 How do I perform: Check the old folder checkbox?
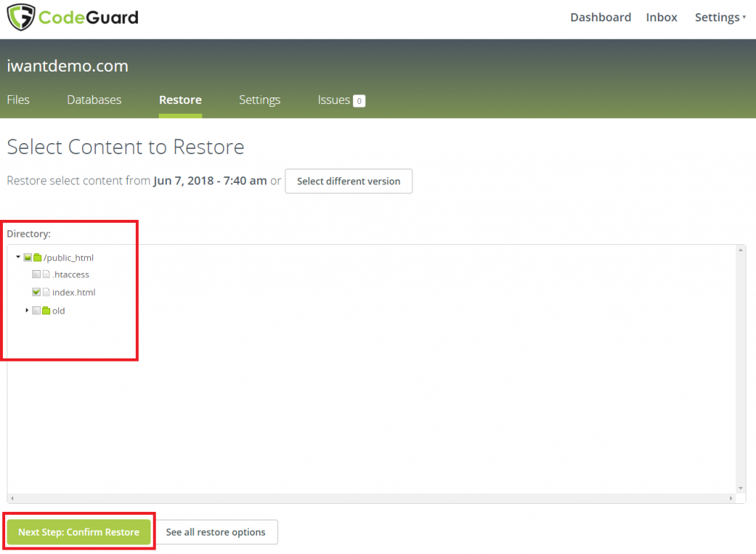pos(36,311)
